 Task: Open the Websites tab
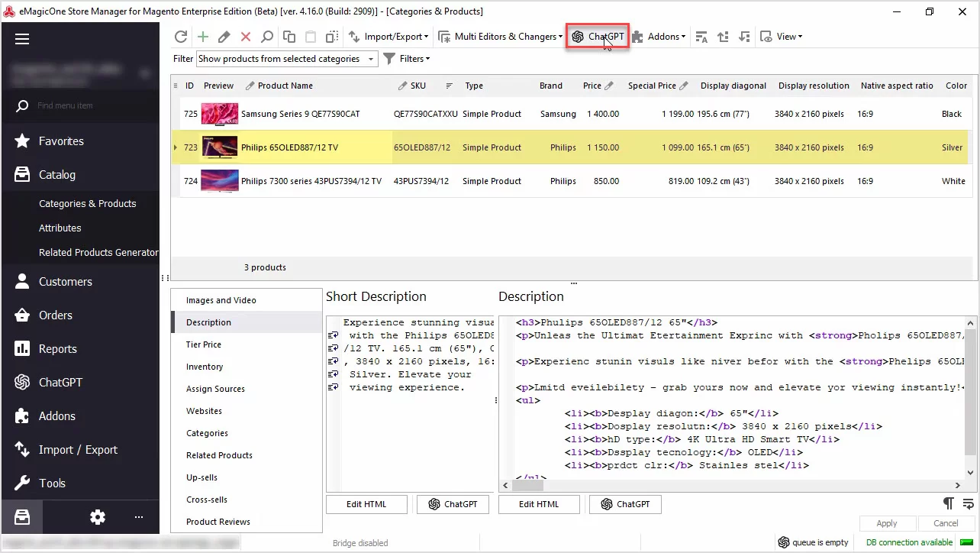pos(247,411)
